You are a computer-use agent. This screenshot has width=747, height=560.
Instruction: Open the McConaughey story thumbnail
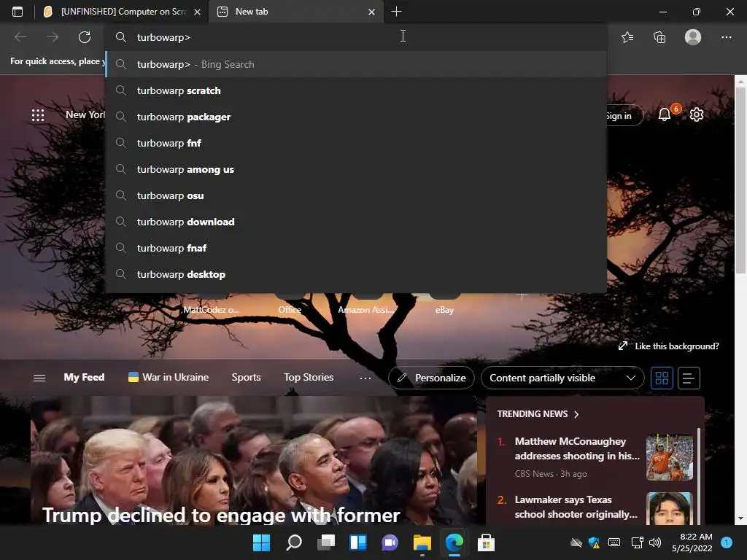coord(670,457)
